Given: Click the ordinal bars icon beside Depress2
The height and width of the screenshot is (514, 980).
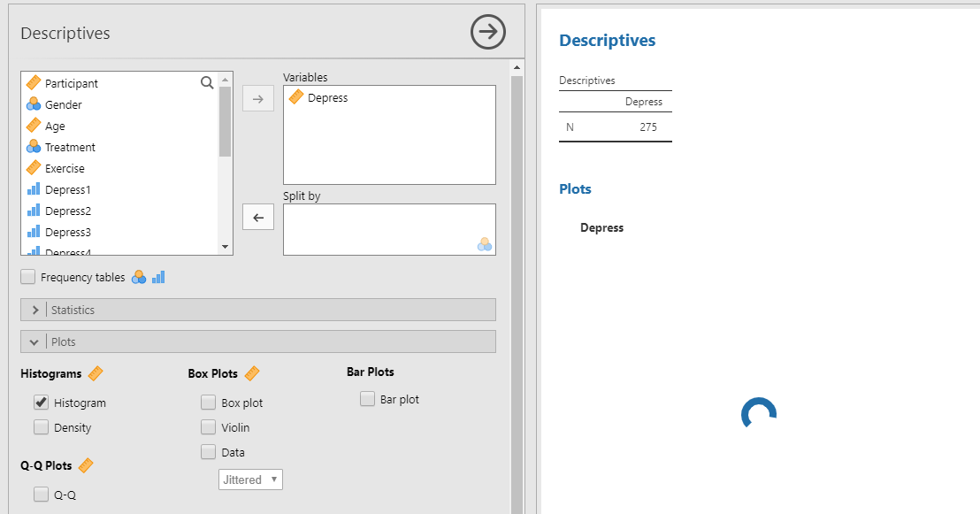Looking at the screenshot, I should point(34,210).
